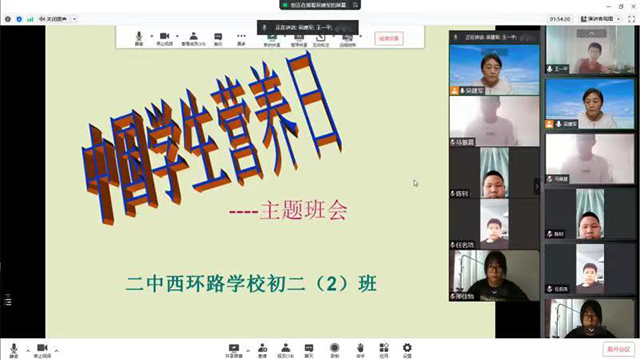This screenshot has width=640, height=360.
Task: Open meeting Settings gear icon
Action: tap(407, 350)
